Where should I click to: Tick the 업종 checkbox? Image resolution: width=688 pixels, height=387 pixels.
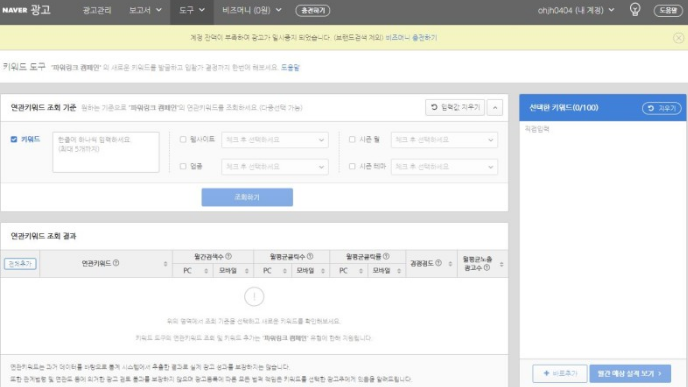point(183,166)
